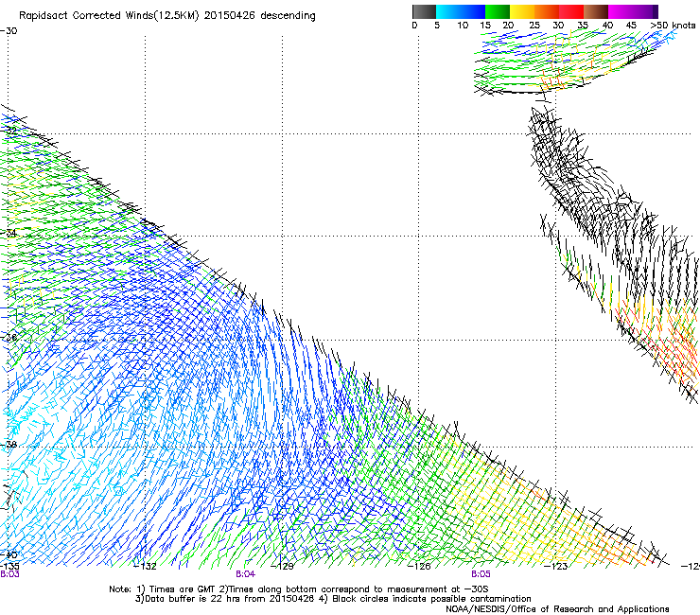Click the '10' legend scale label
Viewport: 700px width, 615px height.
coord(463,26)
